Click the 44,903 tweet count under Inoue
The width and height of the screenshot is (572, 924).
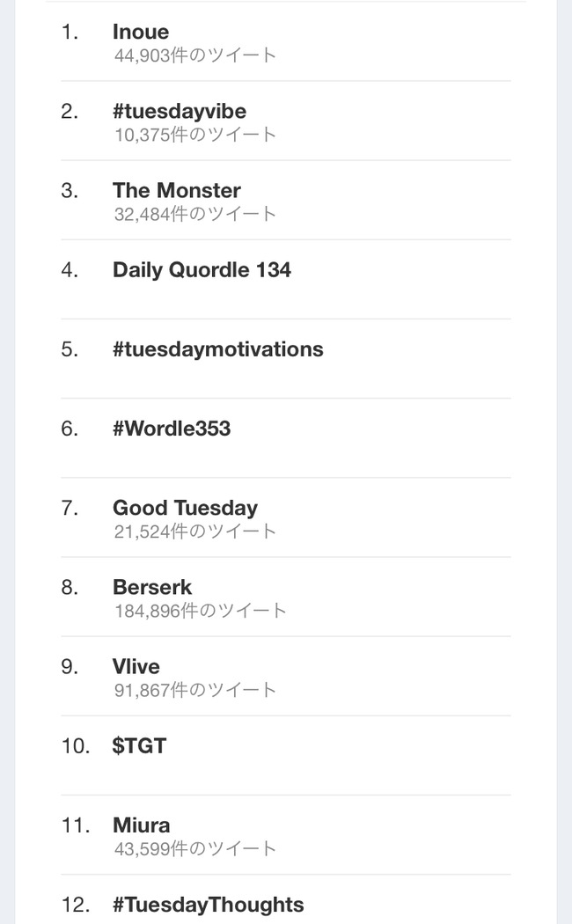pyautogui.click(x=195, y=55)
